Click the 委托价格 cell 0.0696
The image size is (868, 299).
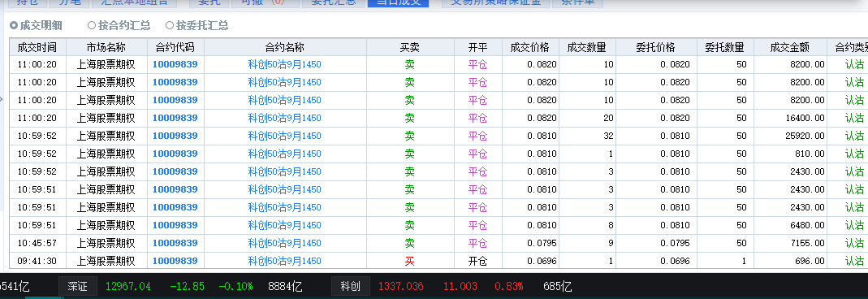click(x=656, y=261)
